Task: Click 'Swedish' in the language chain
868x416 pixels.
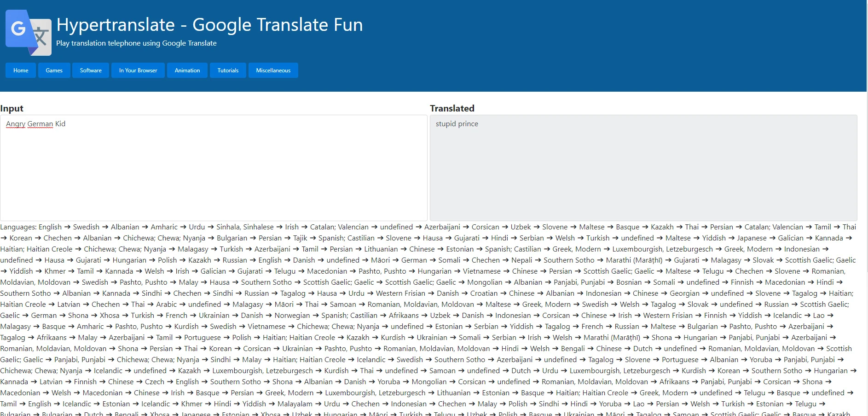Action: coord(87,227)
